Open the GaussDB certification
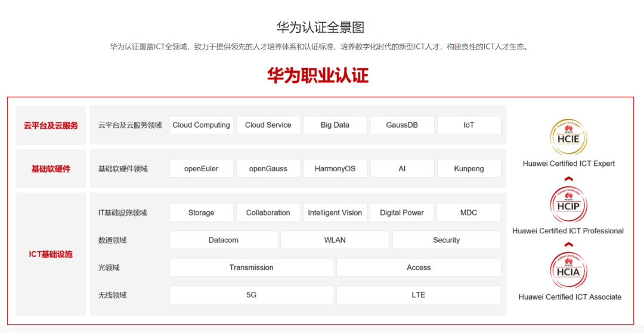This screenshot has height=333, width=644. [402, 125]
